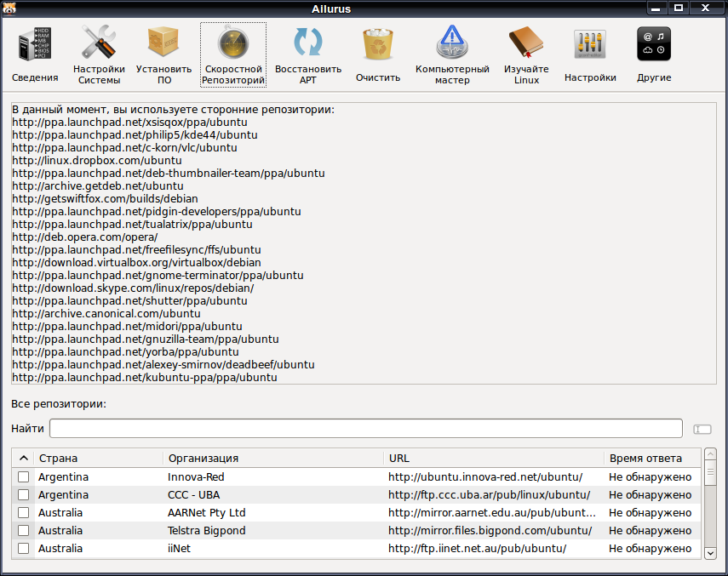Select the alexey-smirnov/deadbeef repository line
This screenshot has width=728, height=576.
[163, 364]
